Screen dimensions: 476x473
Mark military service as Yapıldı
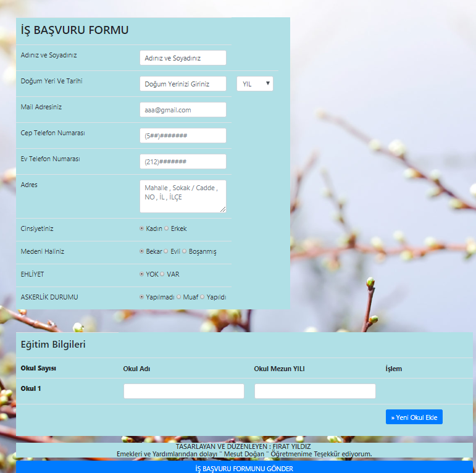(202, 296)
